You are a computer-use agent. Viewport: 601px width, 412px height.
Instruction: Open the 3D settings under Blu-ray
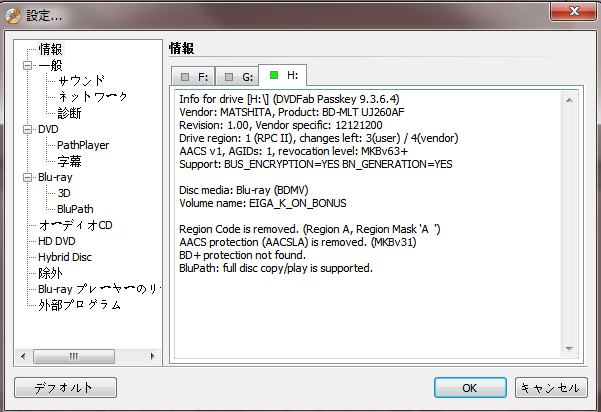(64, 193)
